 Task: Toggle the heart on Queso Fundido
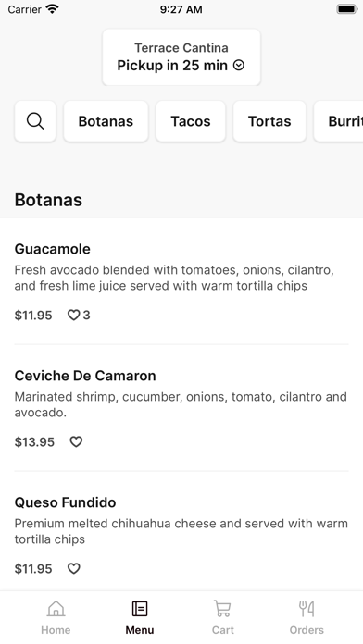[73, 568]
